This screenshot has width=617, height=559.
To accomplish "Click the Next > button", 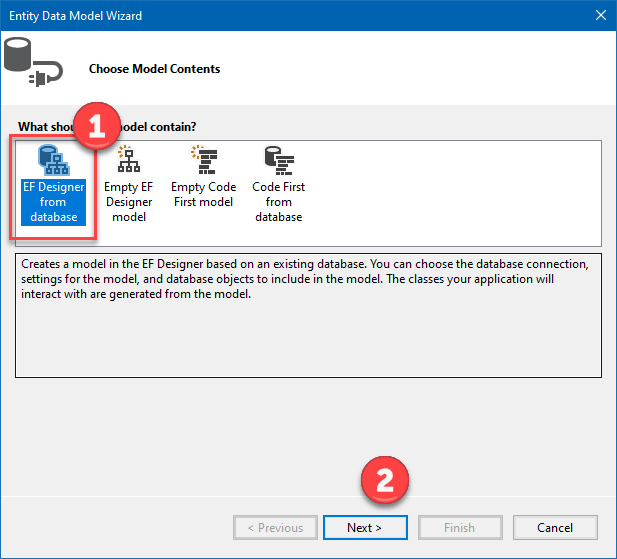I will click(x=365, y=528).
